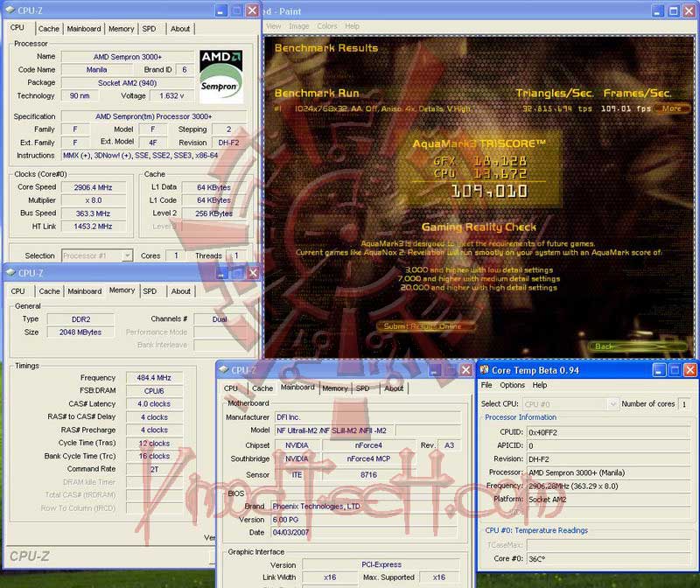The width and height of the screenshot is (700, 588).
Task: Click the memory Size value 2048 MBytes
Action: (80, 332)
